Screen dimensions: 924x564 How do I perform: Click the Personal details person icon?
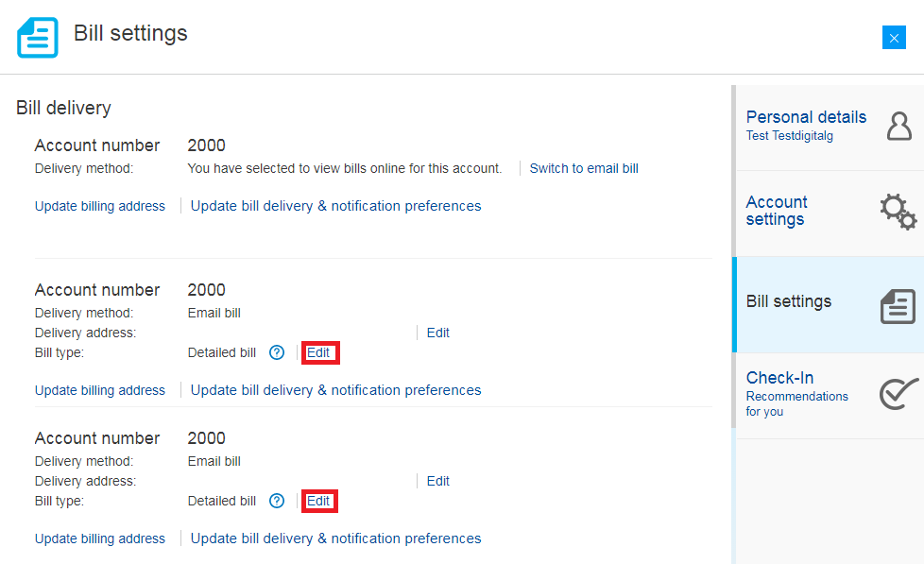click(x=898, y=126)
